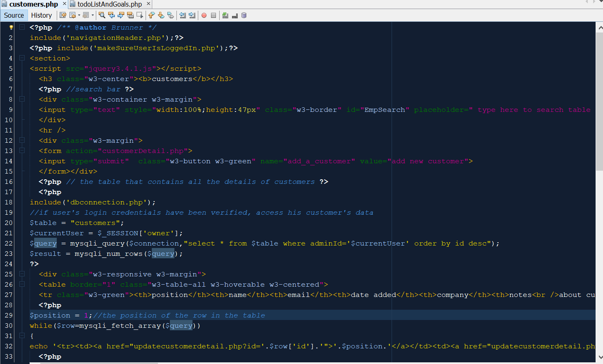The image size is (603, 364).
Task: Jump to Previous Bookmark icon
Action: tap(152, 15)
